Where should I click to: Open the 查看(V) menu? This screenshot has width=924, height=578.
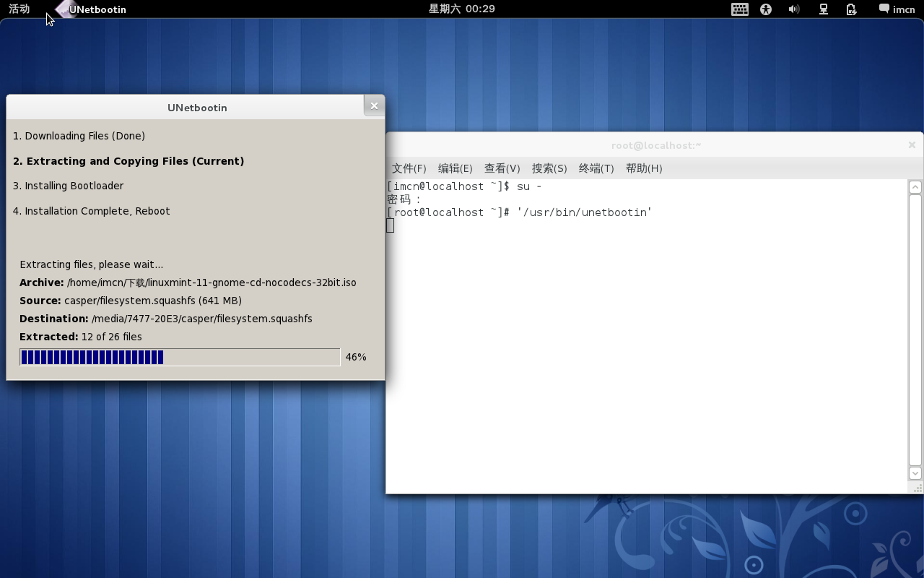502,168
